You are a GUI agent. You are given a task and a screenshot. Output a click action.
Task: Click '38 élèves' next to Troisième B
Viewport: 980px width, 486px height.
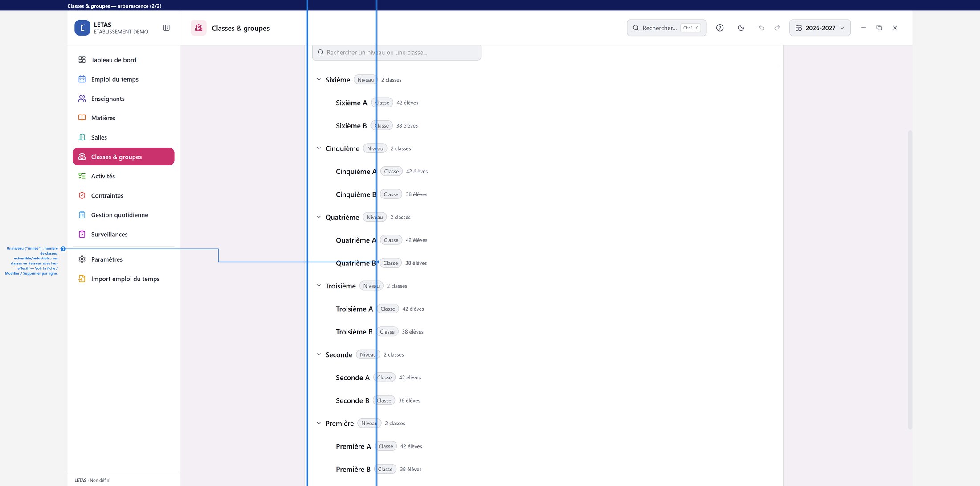pos(413,332)
